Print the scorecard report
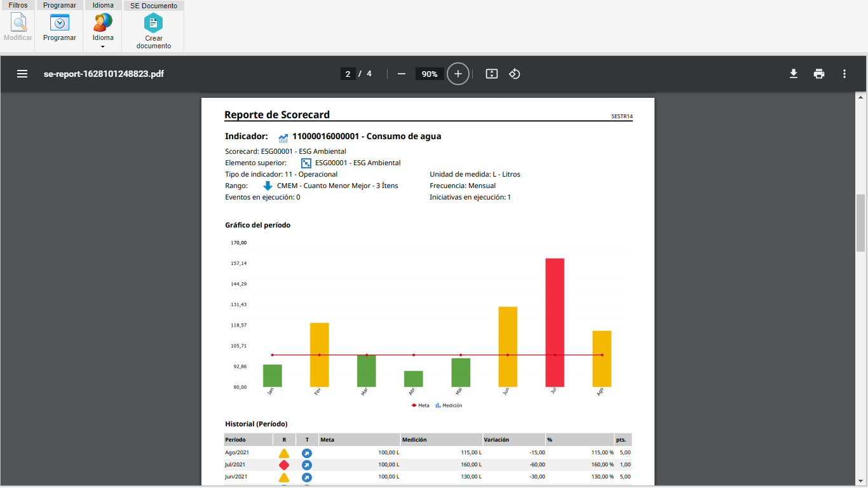 click(x=819, y=74)
